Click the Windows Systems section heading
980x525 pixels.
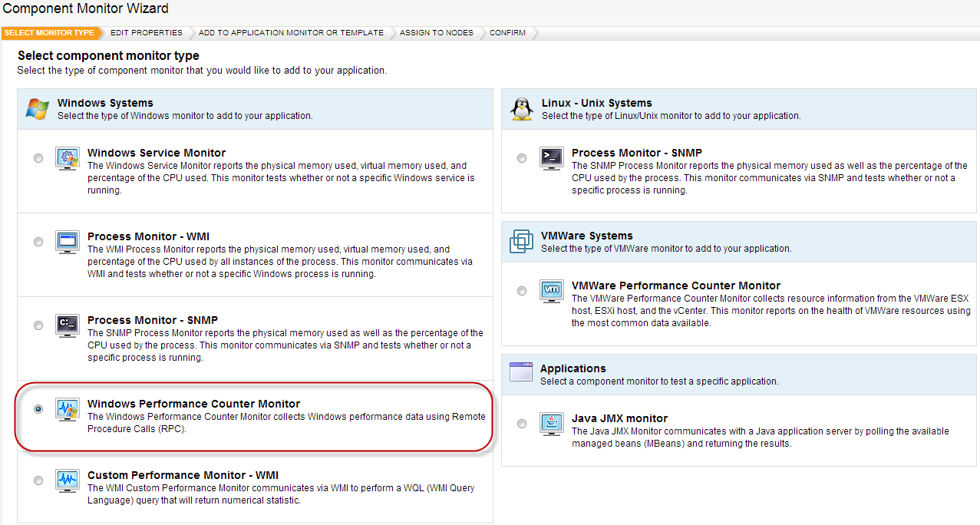click(x=105, y=103)
